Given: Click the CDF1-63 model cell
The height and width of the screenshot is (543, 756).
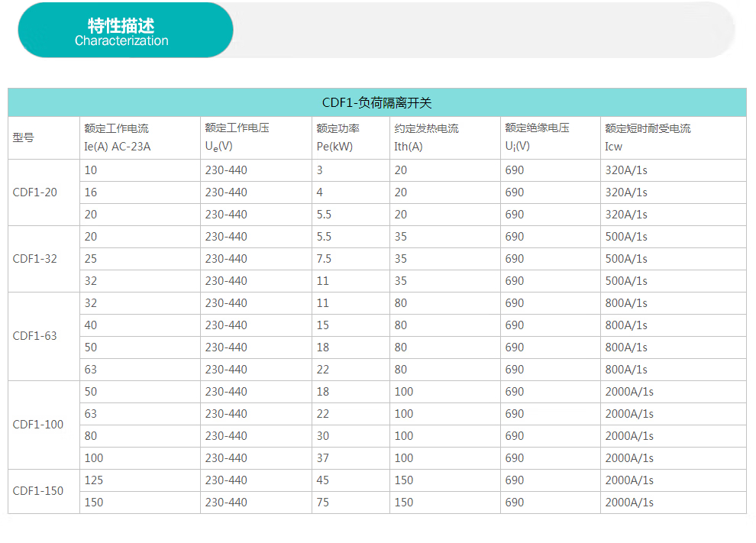Looking at the screenshot, I should click(35, 336).
